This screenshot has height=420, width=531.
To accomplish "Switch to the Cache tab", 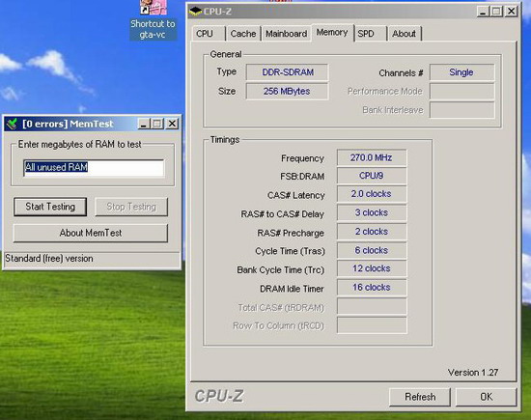I will 243,34.
